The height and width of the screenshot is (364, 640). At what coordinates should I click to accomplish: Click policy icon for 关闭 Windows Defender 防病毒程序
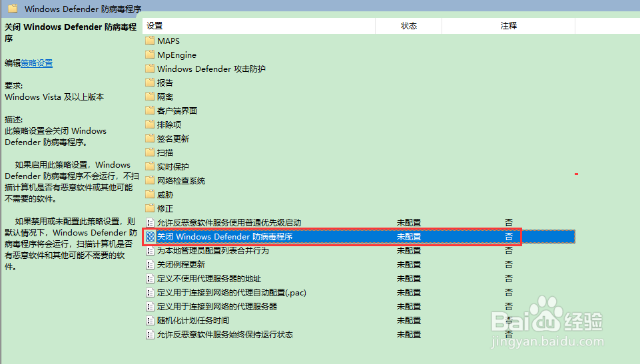pyautogui.click(x=151, y=236)
